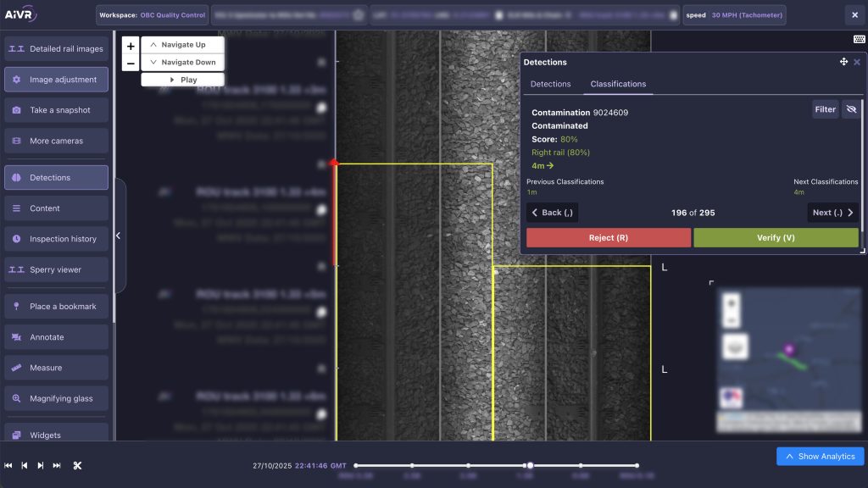Open the keyboard shortcuts icon

coord(860,39)
